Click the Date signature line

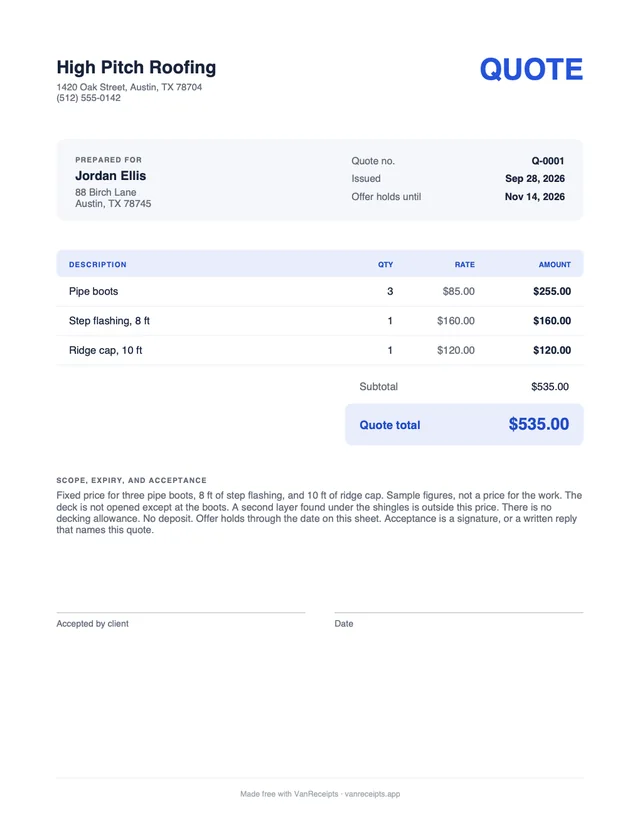[x=459, y=613]
